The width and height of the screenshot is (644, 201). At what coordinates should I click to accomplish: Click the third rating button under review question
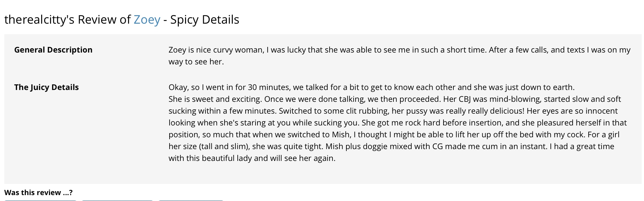(x=191, y=200)
